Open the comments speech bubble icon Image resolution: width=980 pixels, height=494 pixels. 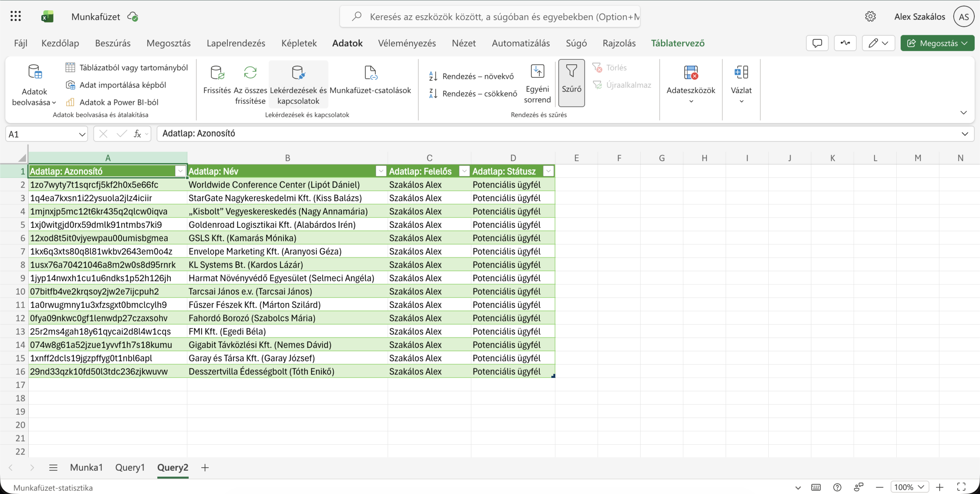coord(817,43)
